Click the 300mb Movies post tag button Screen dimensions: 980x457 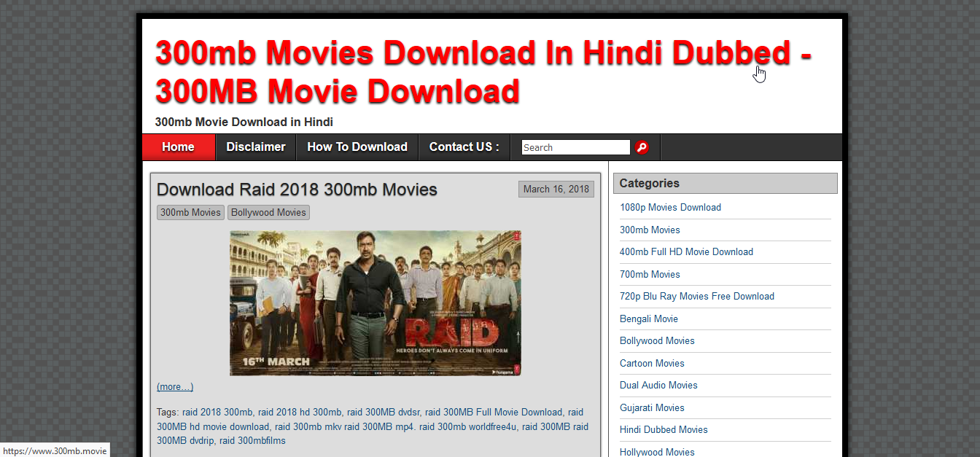(x=190, y=212)
